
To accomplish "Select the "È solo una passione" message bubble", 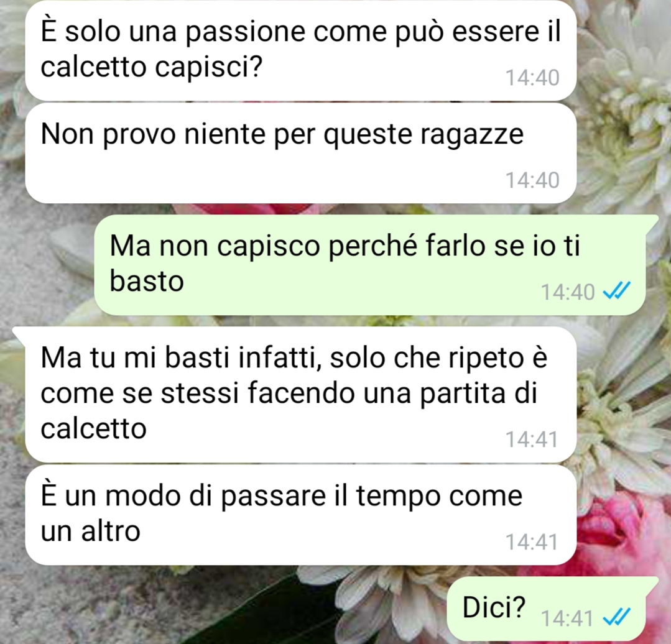I will tap(301, 50).
